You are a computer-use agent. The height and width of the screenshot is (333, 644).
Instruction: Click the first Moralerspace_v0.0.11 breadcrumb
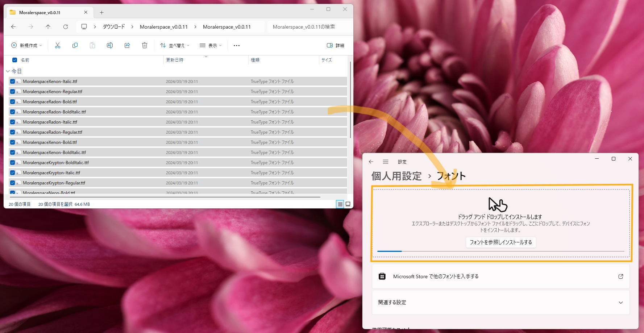(x=164, y=27)
